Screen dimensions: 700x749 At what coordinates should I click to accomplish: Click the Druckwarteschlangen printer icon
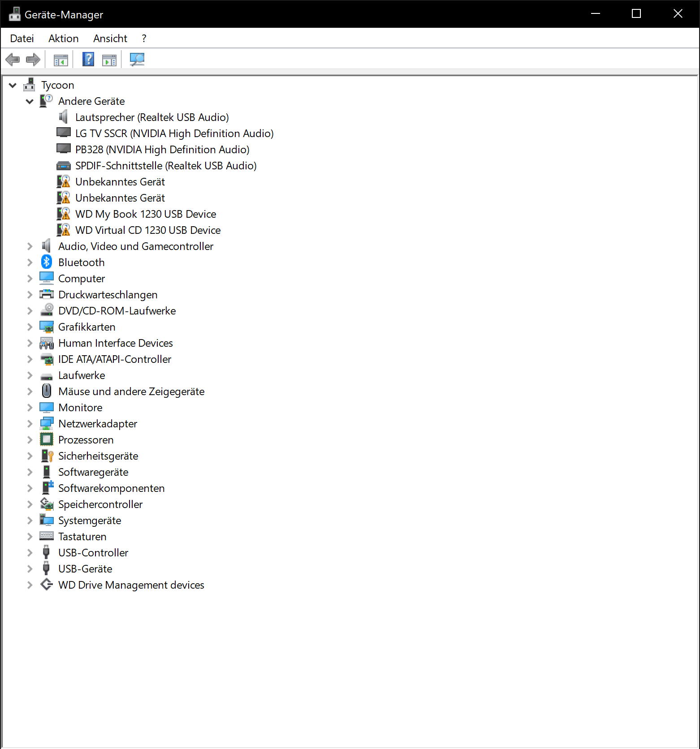(x=47, y=294)
